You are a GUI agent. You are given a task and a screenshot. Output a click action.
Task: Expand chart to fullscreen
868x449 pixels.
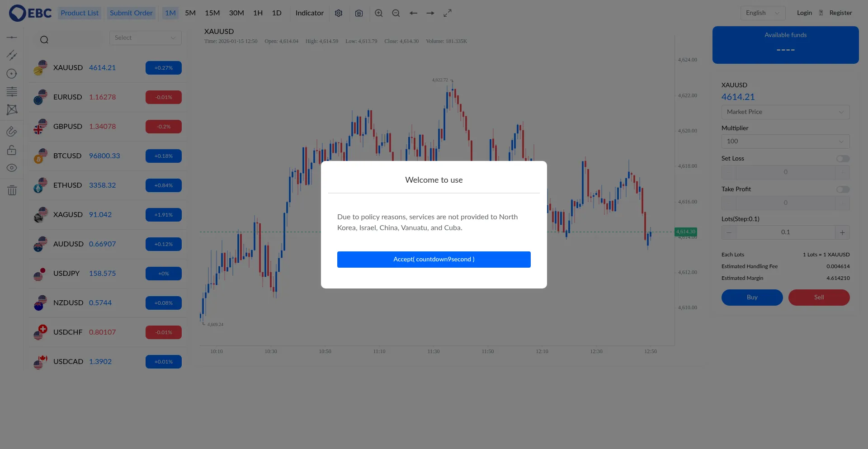[448, 13]
